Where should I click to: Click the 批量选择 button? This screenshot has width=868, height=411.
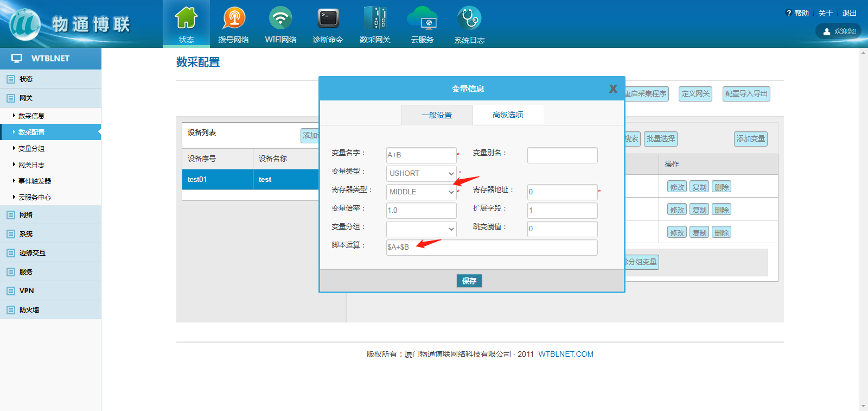[x=661, y=139]
